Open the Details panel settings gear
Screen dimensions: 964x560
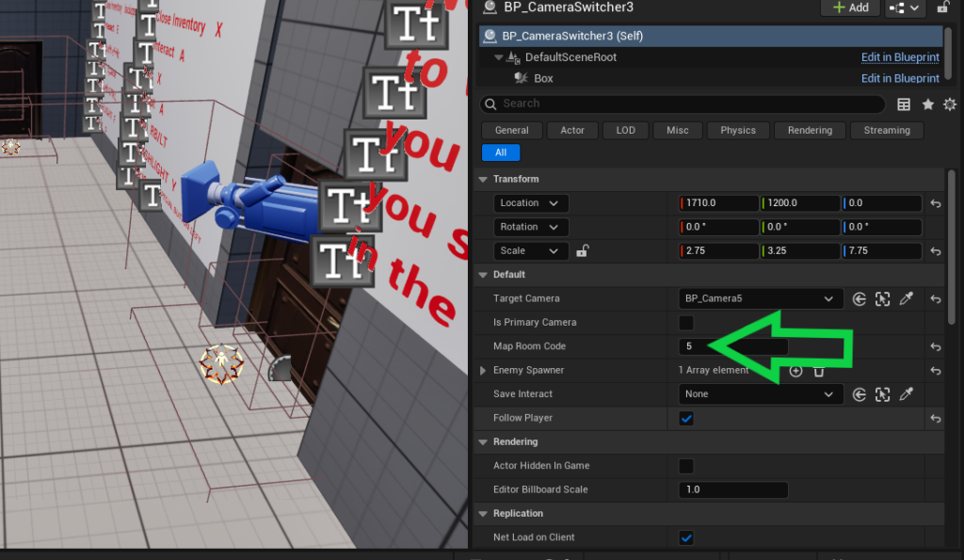949,104
